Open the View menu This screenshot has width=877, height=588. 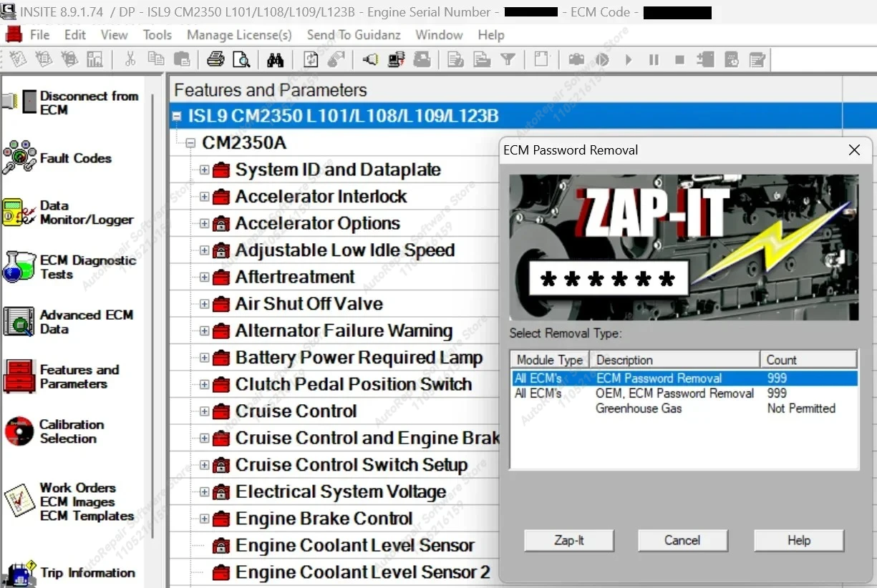(x=114, y=34)
